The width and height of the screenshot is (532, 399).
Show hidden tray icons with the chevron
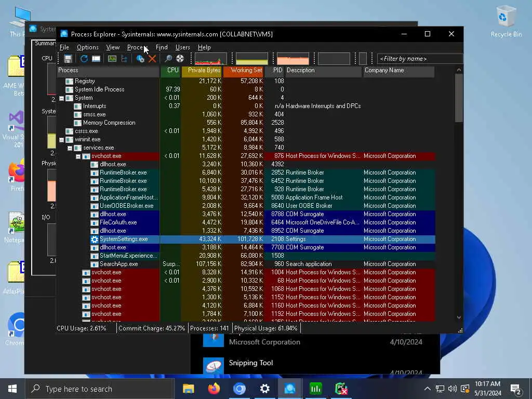pyautogui.click(x=427, y=389)
